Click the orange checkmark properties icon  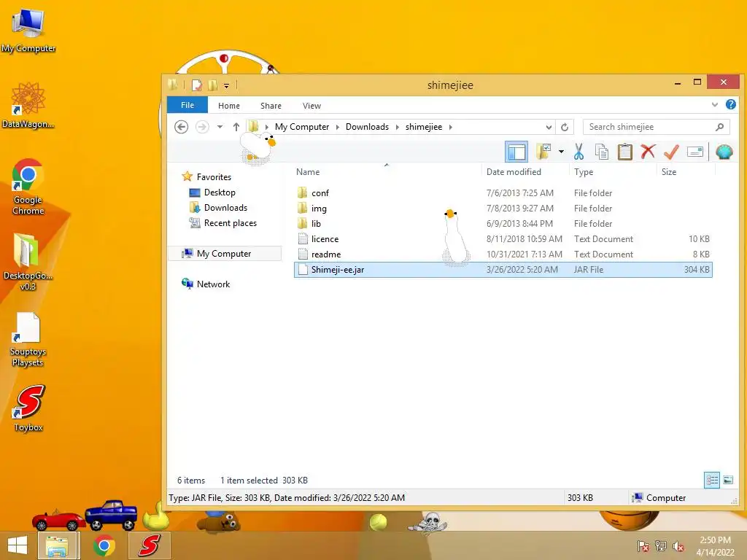(671, 152)
